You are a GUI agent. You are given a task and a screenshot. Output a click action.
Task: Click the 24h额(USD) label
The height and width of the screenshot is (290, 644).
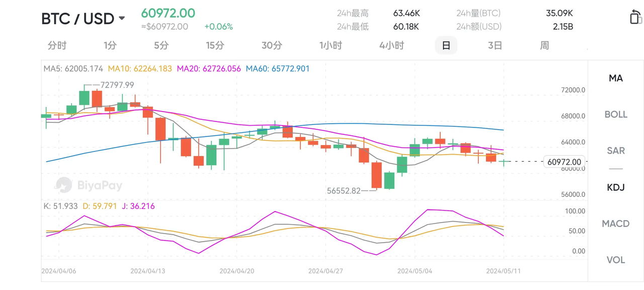click(x=479, y=27)
